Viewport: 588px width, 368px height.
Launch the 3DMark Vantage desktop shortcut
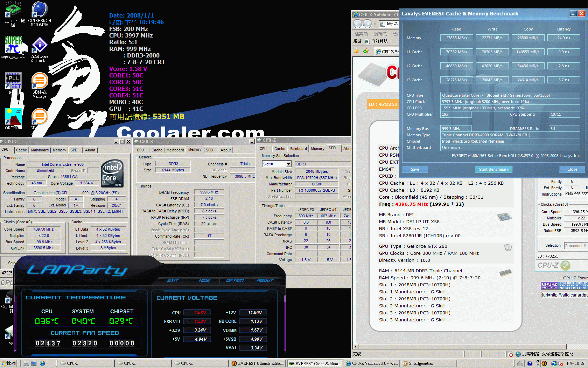click(x=40, y=85)
